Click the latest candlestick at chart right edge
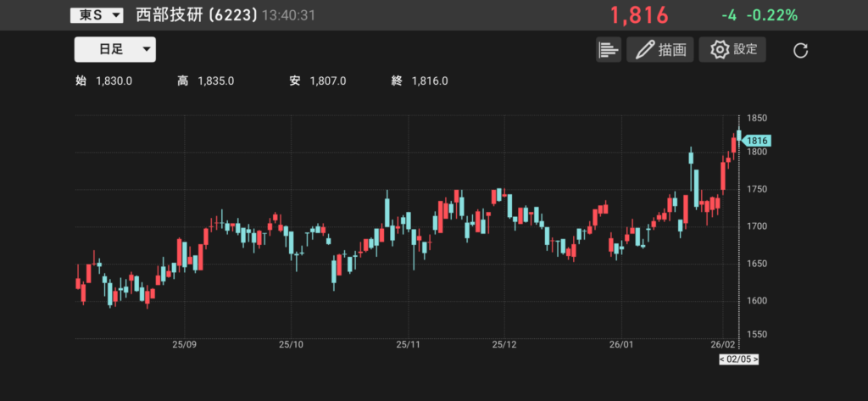 [739, 134]
